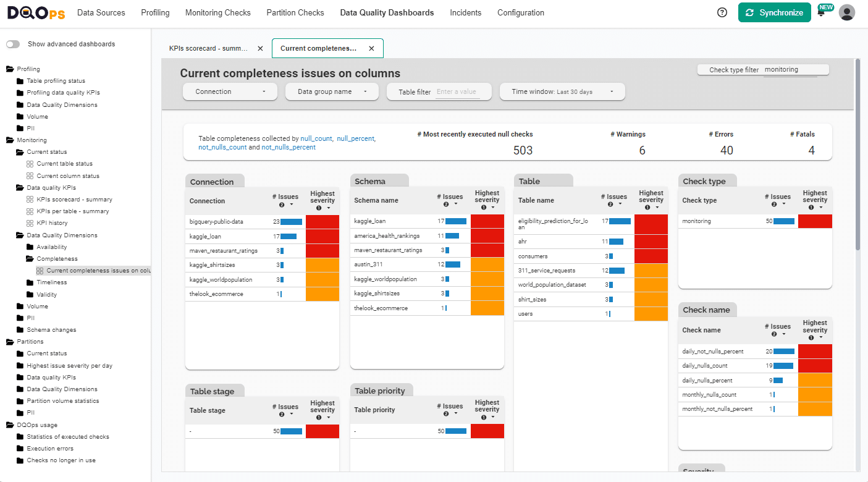The width and height of the screenshot is (868, 482).
Task: Open Current table status dashboard
Action: pos(64,164)
